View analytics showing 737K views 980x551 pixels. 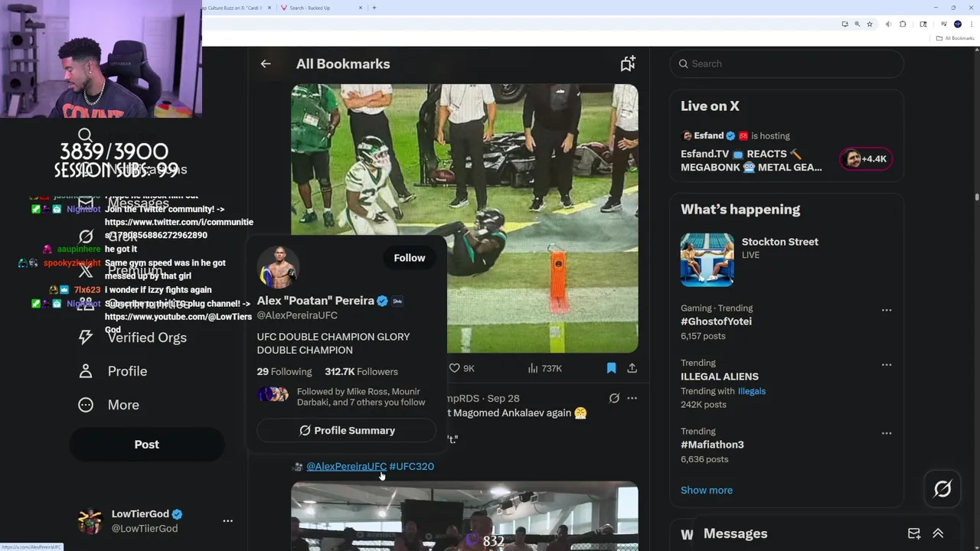click(x=545, y=369)
